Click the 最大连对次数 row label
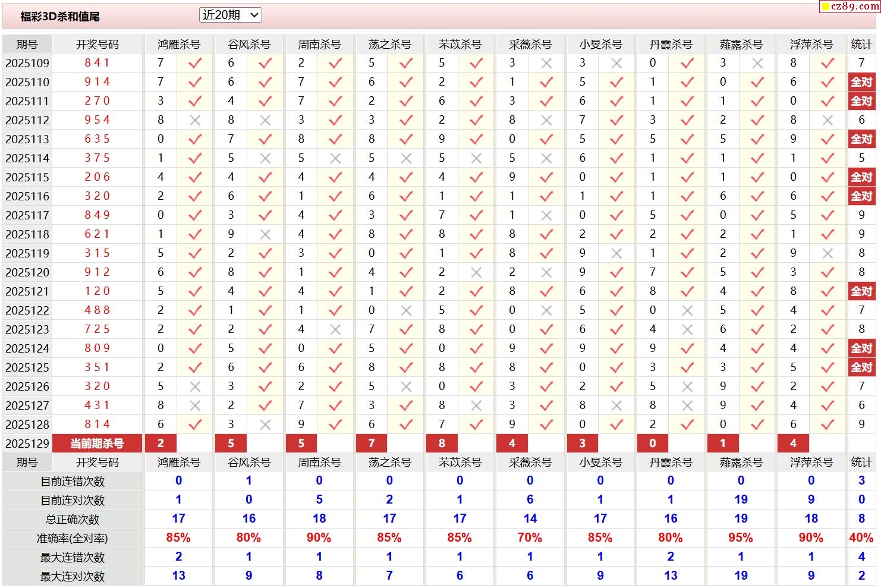The width and height of the screenshot is (881, 588). 73,577
